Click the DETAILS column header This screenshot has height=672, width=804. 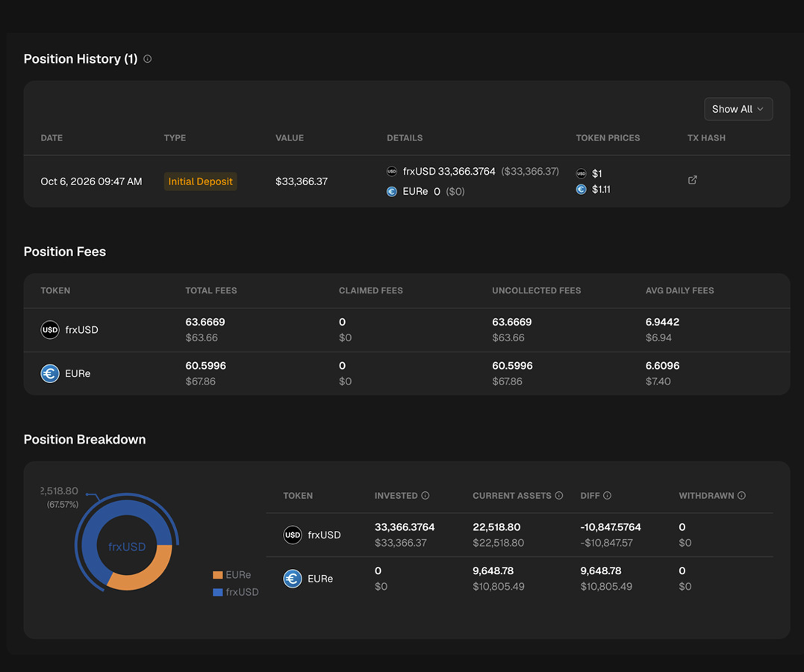point(405,138)
